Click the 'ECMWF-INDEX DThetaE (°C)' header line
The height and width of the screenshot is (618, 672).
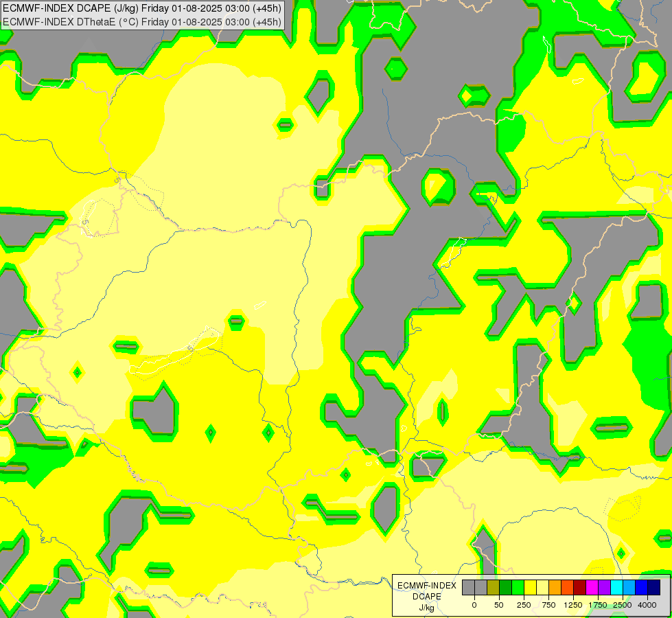pyautogui.click(x=142, y=22)
